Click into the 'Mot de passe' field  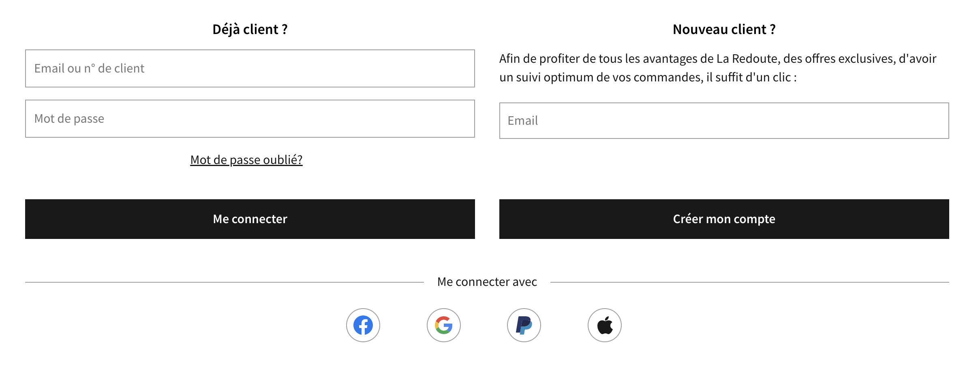click(250, 119)
